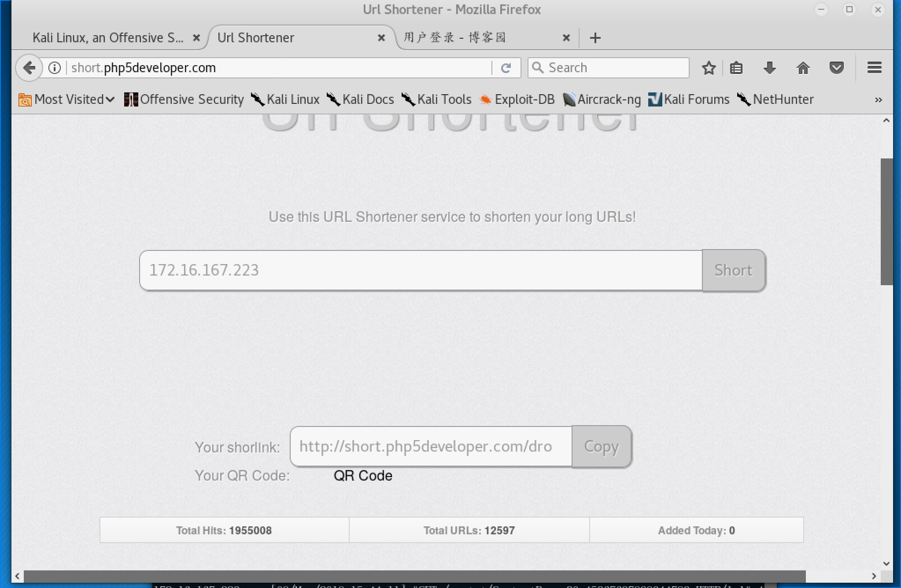Click the Offensive Security bookmark icon

pos(129,99)
